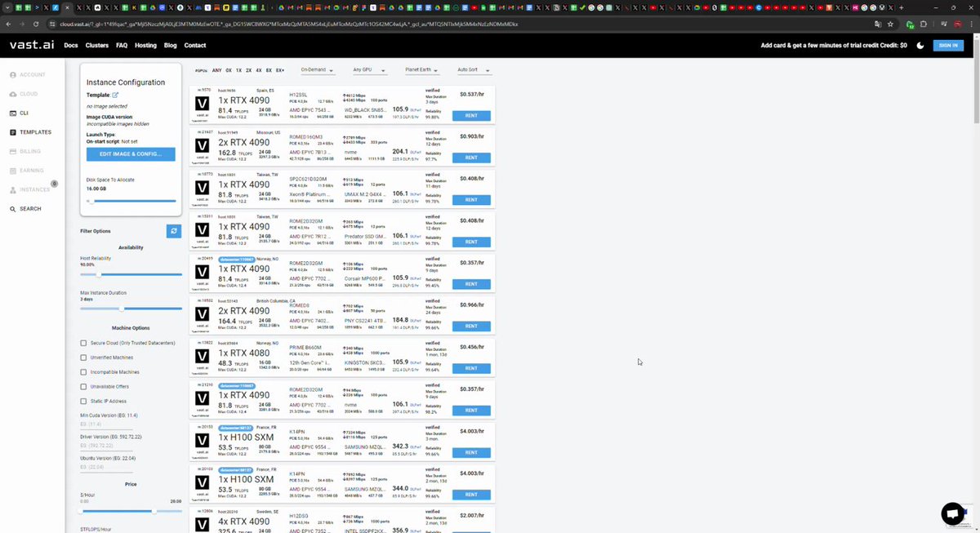Select the 2X GPU count filter
The height and width of the screenshot is (533, 980).
pyautogui.click(x=248, y=70)
